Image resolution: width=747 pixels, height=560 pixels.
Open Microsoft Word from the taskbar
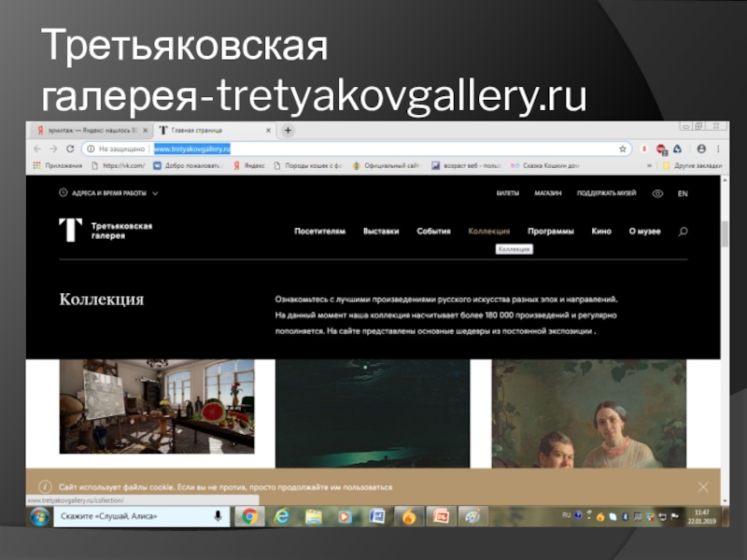coord(377,517)
